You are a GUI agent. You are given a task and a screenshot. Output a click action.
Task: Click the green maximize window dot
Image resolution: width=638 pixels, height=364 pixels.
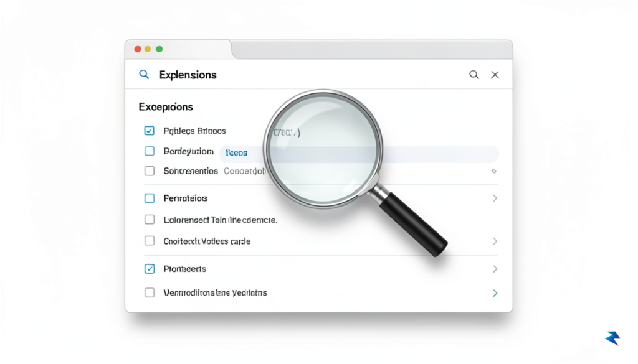[x=159, y=49]
